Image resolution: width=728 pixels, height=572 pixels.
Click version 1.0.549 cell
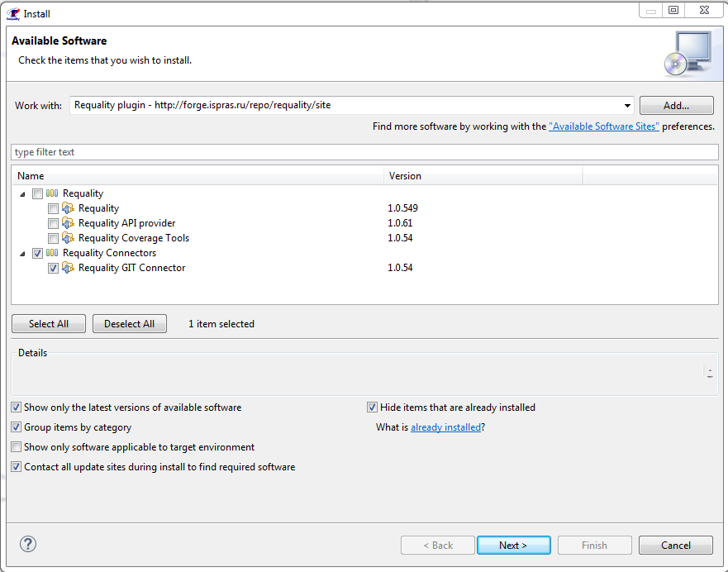pyautogui.click(x=403, y=208)
